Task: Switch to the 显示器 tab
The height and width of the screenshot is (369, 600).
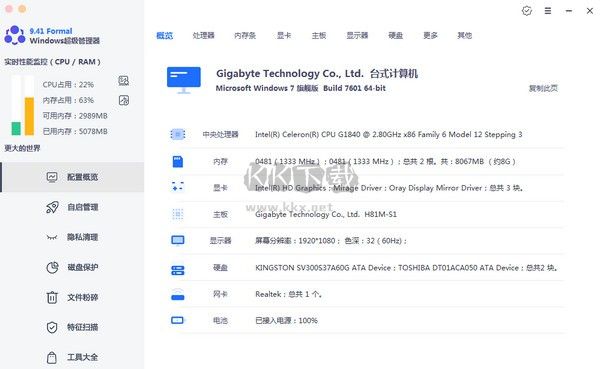Action: 357,36
